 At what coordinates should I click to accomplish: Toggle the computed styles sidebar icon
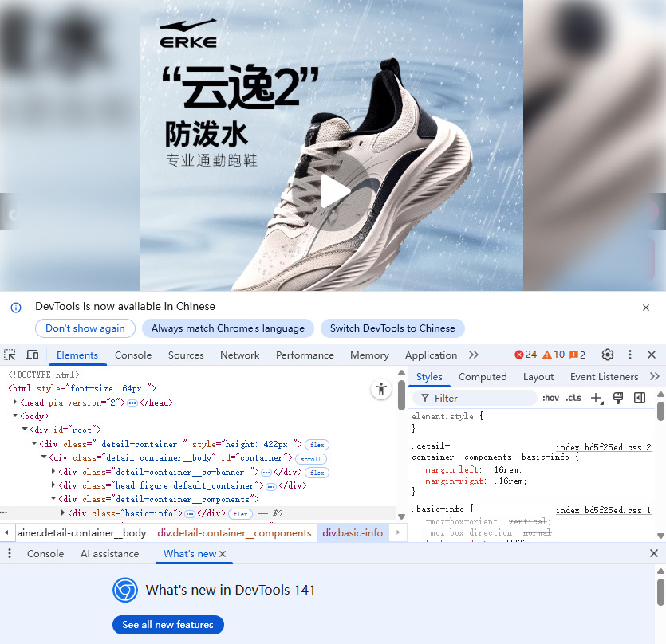click(640, 399)
